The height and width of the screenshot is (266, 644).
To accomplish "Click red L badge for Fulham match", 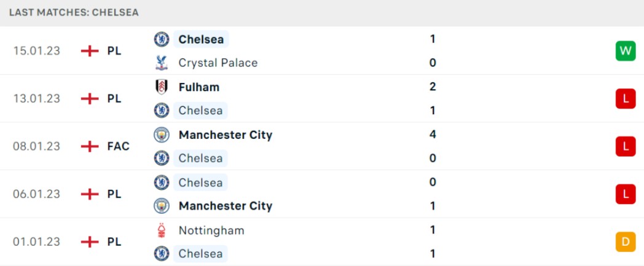I will click(626, 98).
